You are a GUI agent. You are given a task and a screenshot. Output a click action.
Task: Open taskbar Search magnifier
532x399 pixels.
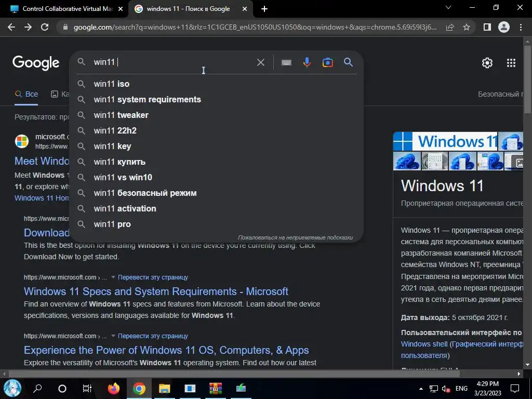pyautogui.click(x=37, y=388)
